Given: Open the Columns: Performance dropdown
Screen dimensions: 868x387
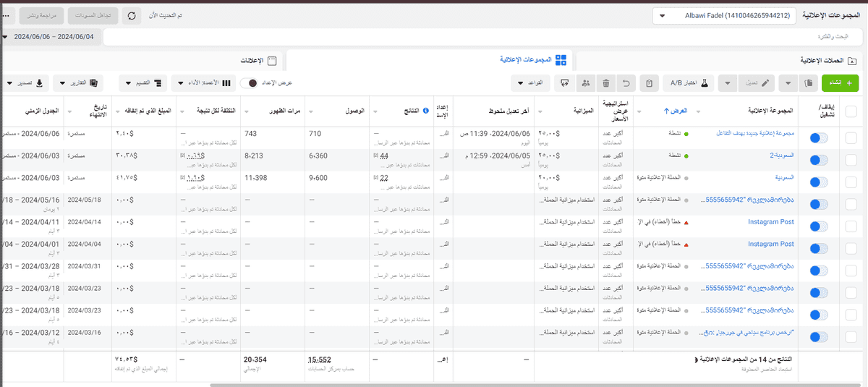Looking at the screenshot, I should click(203, 83).
